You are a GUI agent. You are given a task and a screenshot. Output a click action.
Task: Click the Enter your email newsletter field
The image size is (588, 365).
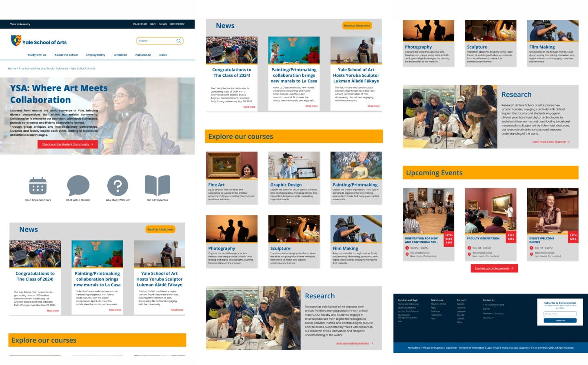point(560,314)
